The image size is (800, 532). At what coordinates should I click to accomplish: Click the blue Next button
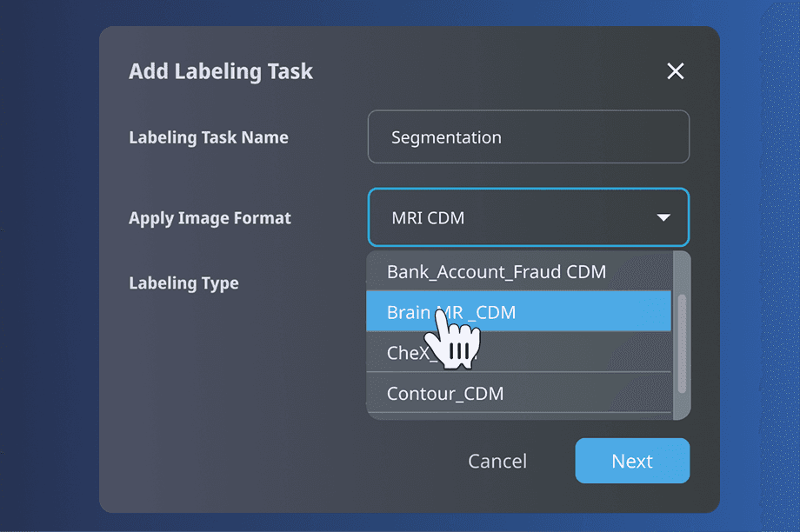coord(632,461)
